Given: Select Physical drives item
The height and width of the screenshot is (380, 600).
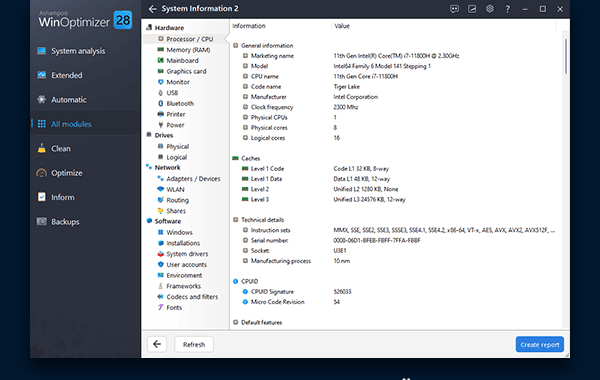Looking at the screenshot, I should [x=177, y=146].
